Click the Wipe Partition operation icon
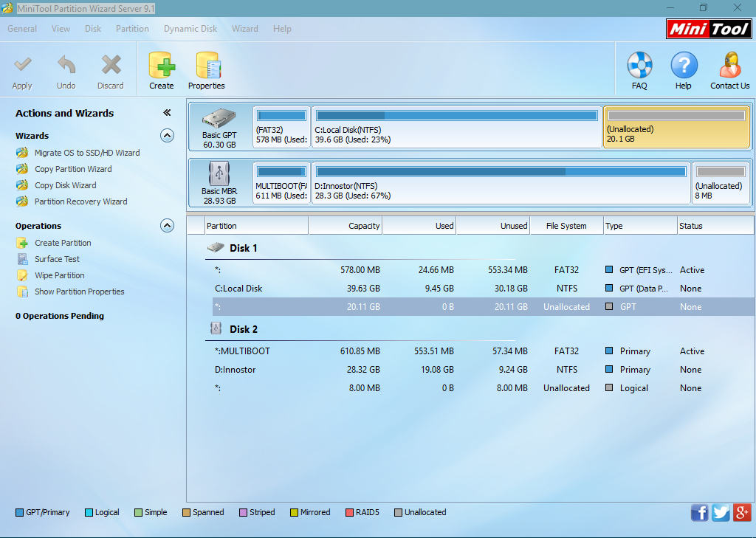This screenshot has height=538, width=756. click(x=22, y=275)
